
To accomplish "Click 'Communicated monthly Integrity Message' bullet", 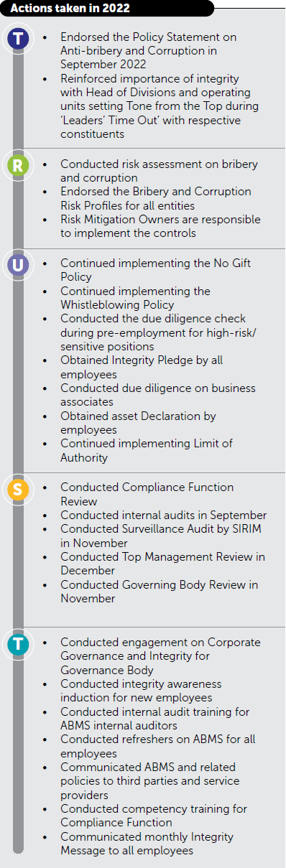I will (147, 844).
